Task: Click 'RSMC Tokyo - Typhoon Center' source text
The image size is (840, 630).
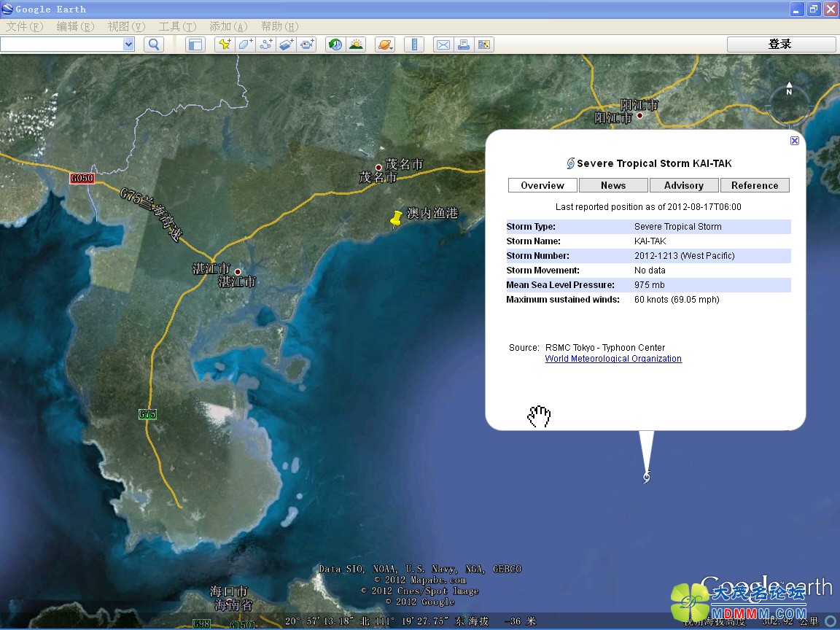Action: point(605,348)
